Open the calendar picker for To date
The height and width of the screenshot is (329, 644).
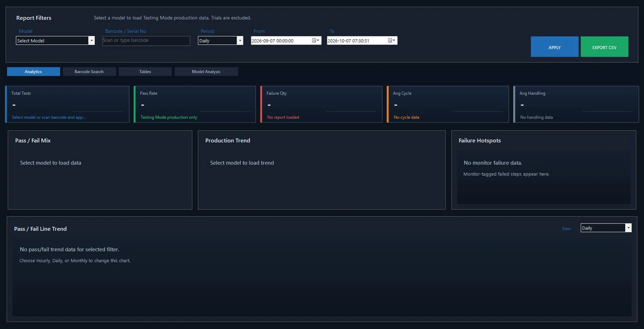pyautogui.click(x=392, y=41)
